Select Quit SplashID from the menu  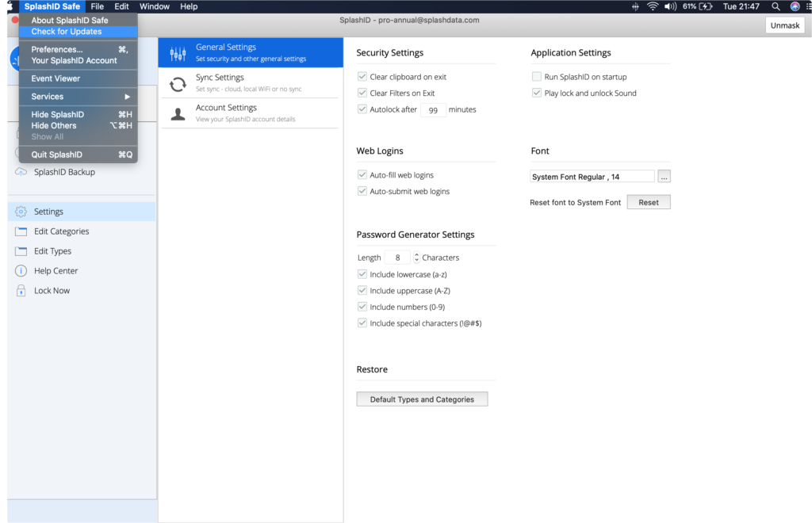tap(57, 155)
